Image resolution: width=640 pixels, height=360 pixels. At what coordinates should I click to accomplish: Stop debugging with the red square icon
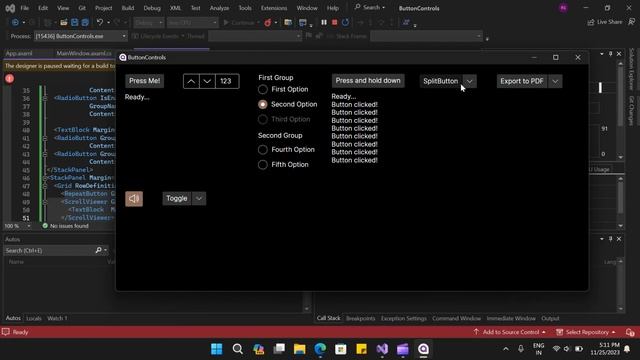click(334, 22)
